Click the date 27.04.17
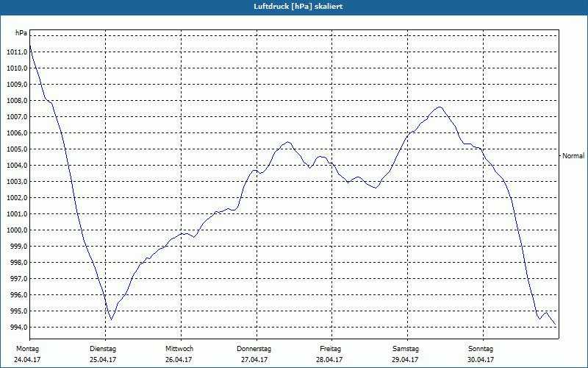 coord(254,360)
